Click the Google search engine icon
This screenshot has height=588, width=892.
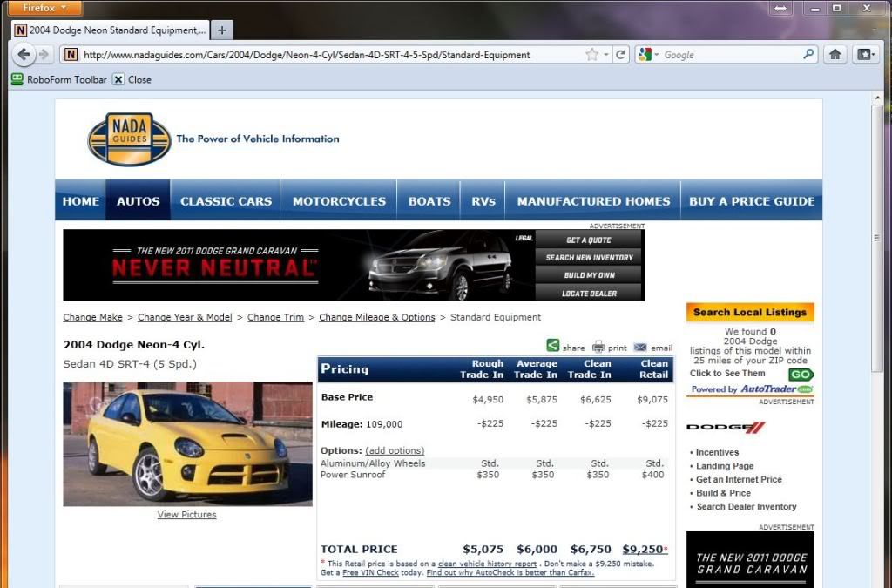(645, 55)
